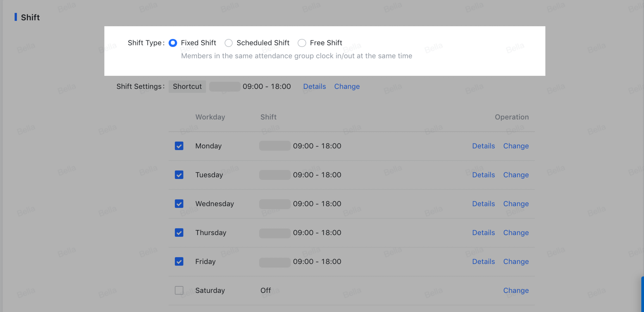
Task: Change Wednesday's shift schedule
Action: (x=516, y=204)
